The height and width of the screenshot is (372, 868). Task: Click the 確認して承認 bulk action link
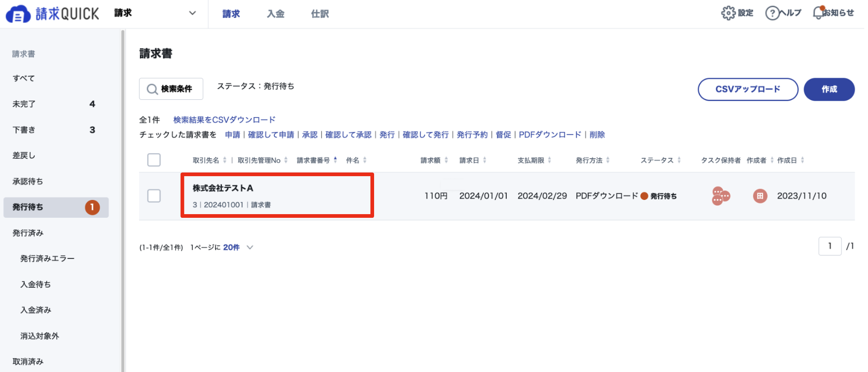348,135
